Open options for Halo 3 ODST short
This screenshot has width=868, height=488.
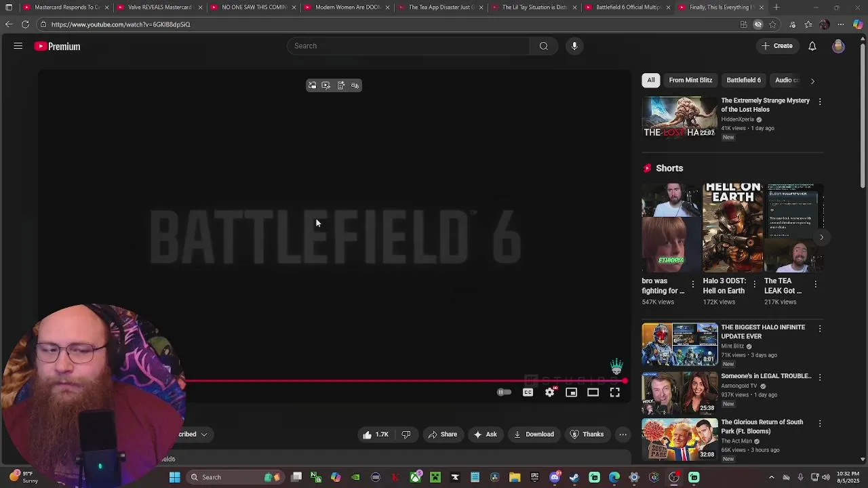(753, 284)
